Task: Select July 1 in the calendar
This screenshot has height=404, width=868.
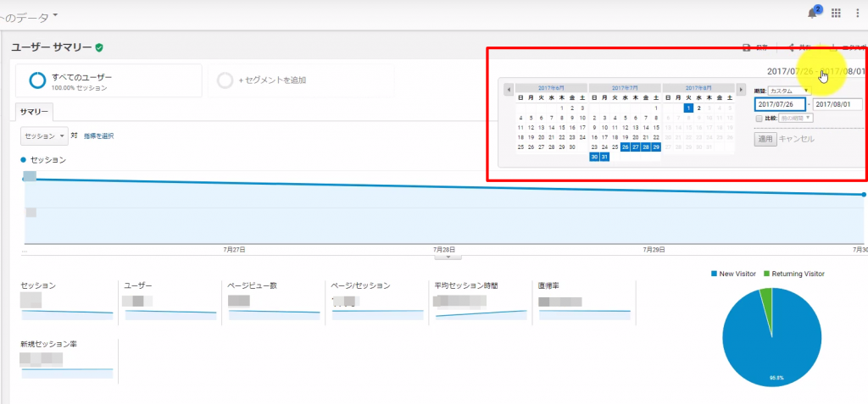Action: pyautogui.click(x=656, y=108)
